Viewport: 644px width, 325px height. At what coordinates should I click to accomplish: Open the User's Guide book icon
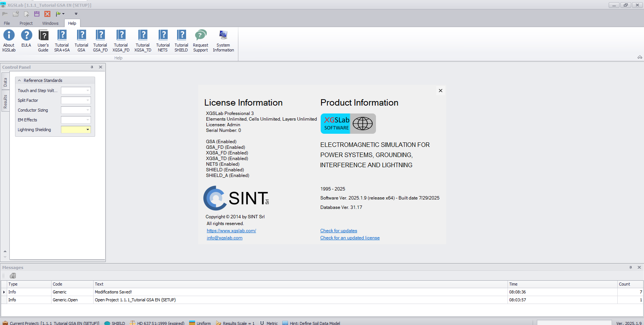43,41
